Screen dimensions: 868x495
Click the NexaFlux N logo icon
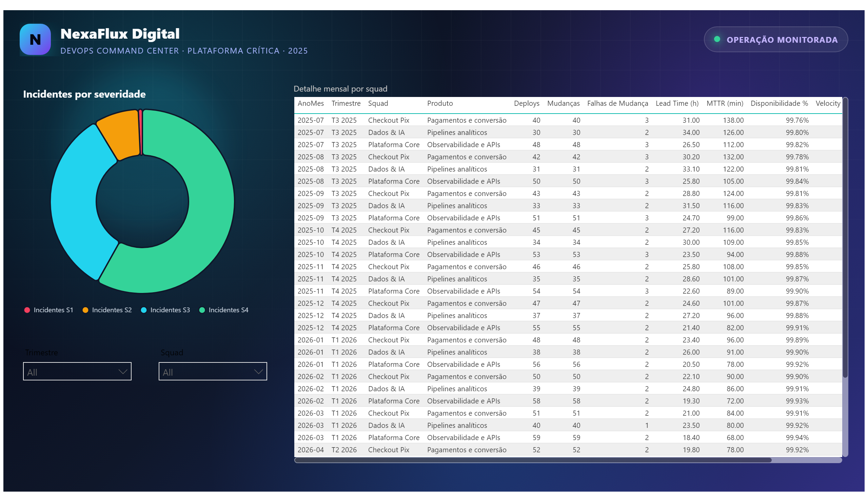coord(35,39)
